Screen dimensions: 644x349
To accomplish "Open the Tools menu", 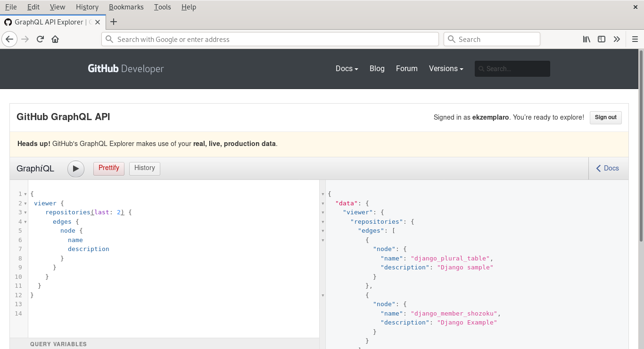I will (x=163, y=7).
